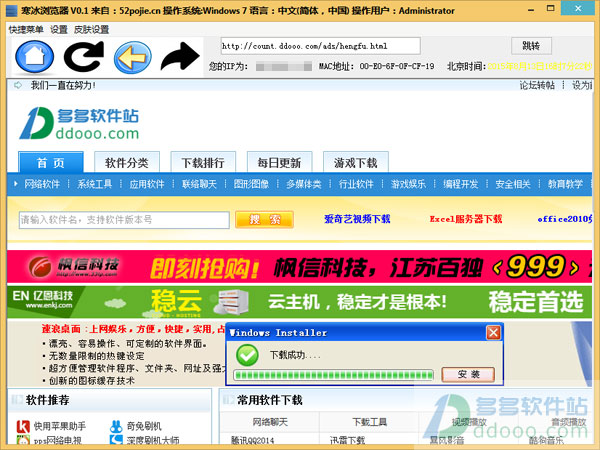Open the 行业软件 category link
The height and width of the screenshot is (450, 600).
[x=356, y=184]
